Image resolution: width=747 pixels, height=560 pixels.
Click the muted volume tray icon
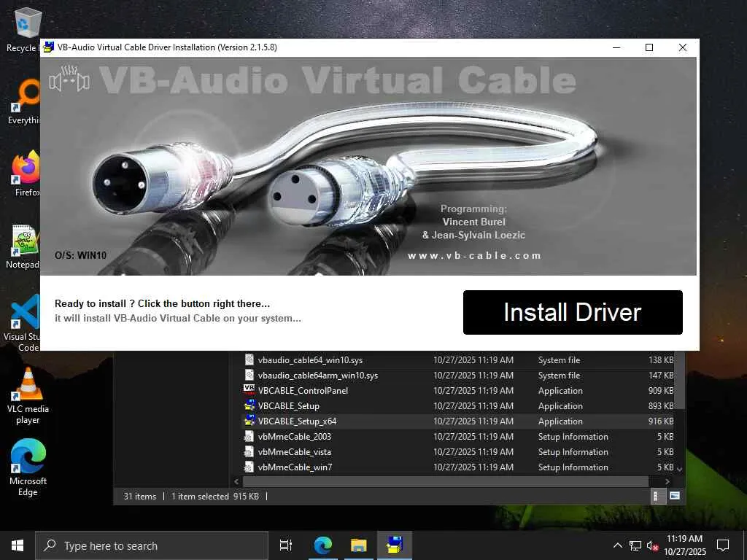pos(652,545)
